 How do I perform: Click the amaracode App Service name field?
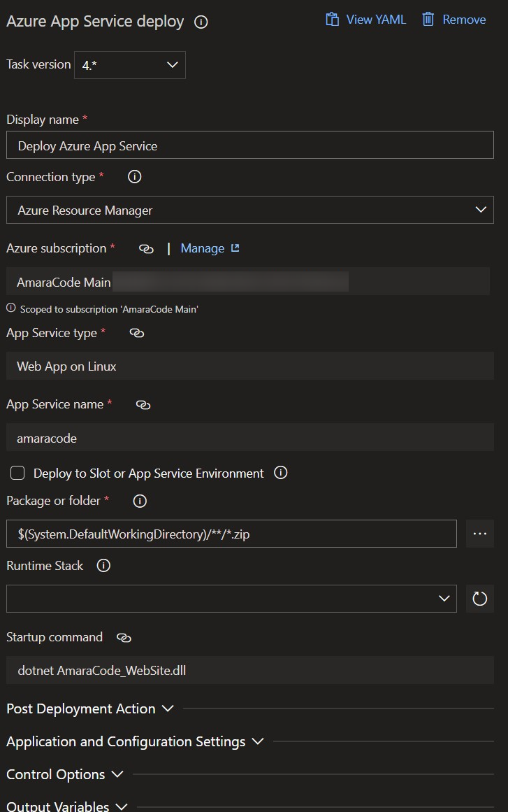[250, 438]
